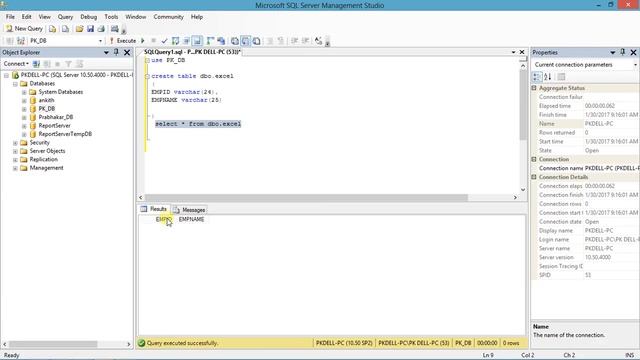Specify Values for Template Parameters icon

point(318,41)
